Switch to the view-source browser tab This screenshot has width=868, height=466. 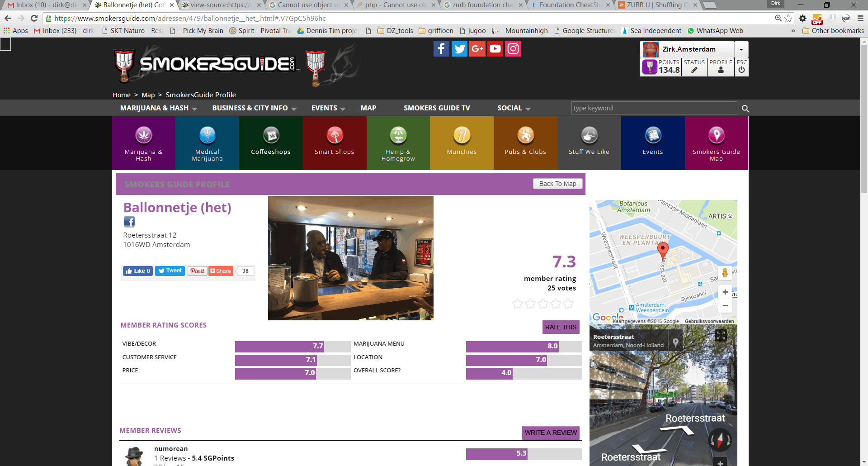point(221,5)
